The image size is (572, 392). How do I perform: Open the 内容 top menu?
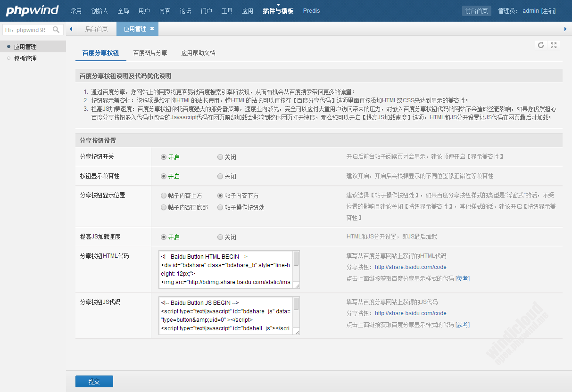point(165,11)
